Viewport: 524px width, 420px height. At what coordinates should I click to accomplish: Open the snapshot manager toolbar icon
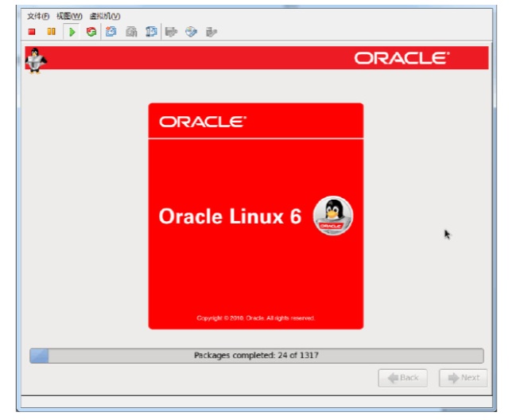[x=151, y=32]
